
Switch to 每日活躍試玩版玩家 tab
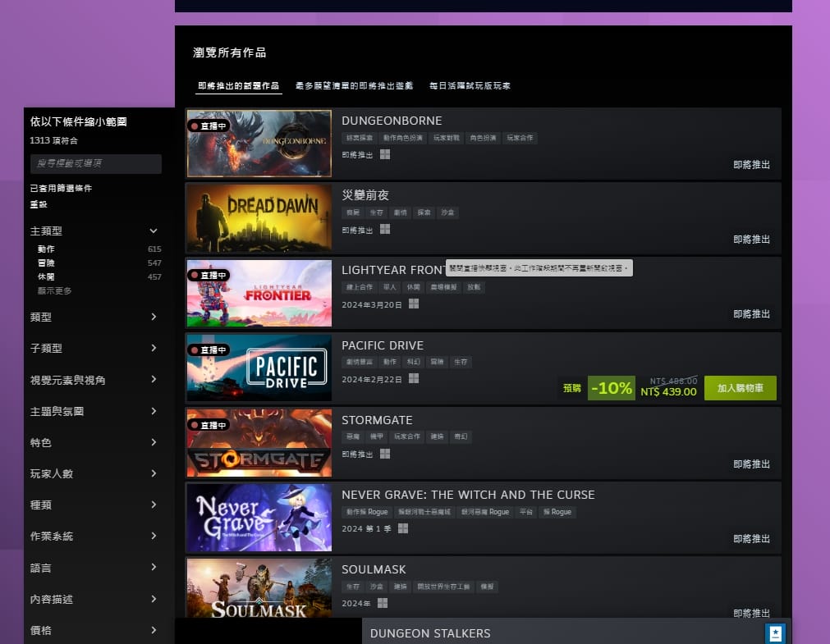(x=470, y=85)
